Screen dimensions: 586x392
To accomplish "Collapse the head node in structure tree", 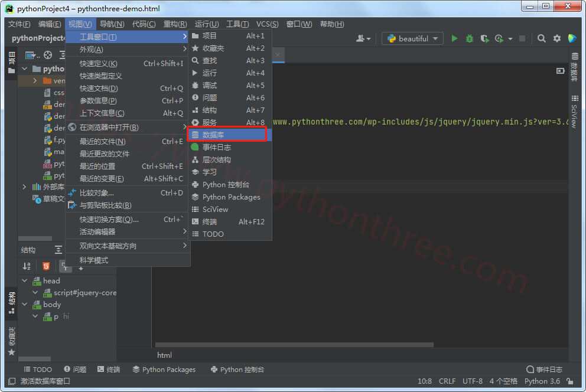I will coord(25,281).
